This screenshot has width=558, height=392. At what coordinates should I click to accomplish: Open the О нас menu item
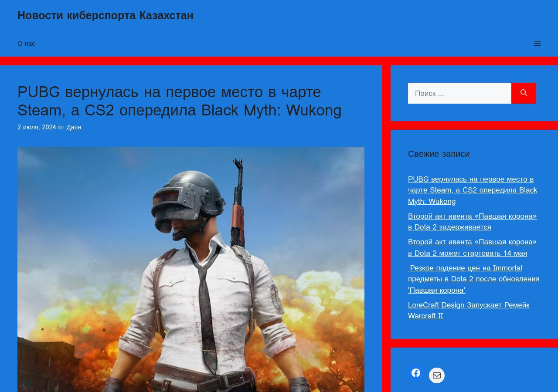(26, 44)
